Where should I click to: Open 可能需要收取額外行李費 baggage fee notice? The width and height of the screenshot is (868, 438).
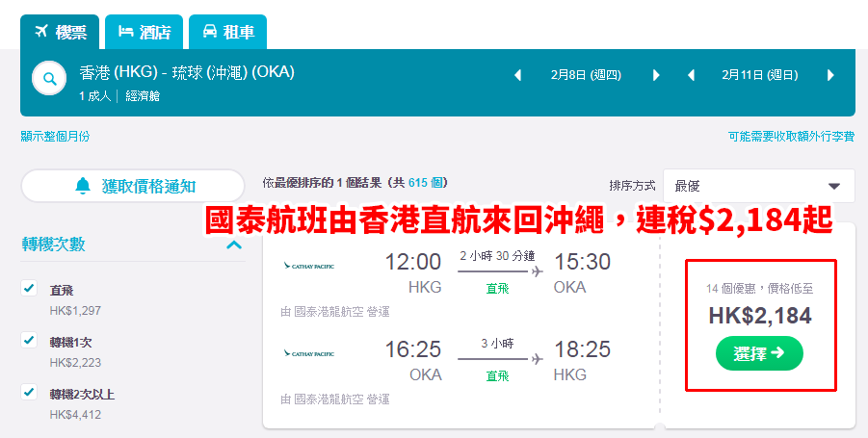[x=791, y=136]
